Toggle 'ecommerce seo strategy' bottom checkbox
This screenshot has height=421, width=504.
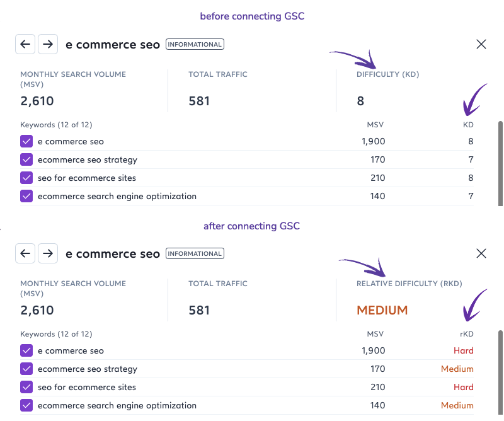(x=26, y=369)
